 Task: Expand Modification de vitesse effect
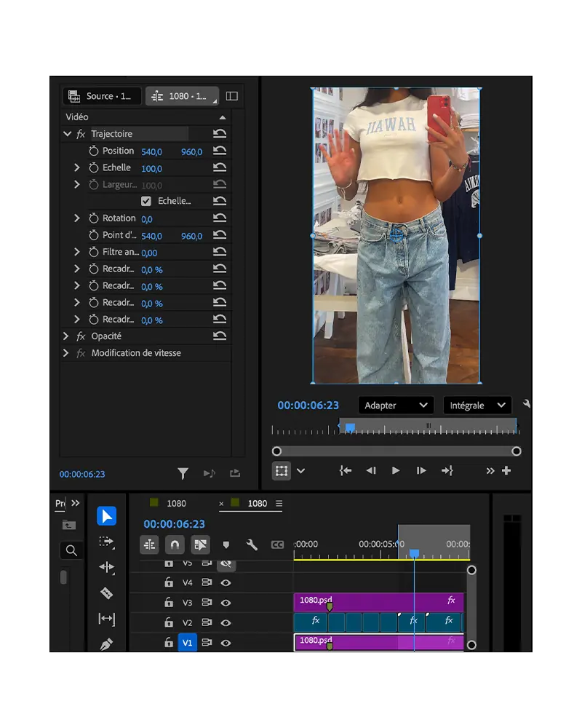pos(65,353)
